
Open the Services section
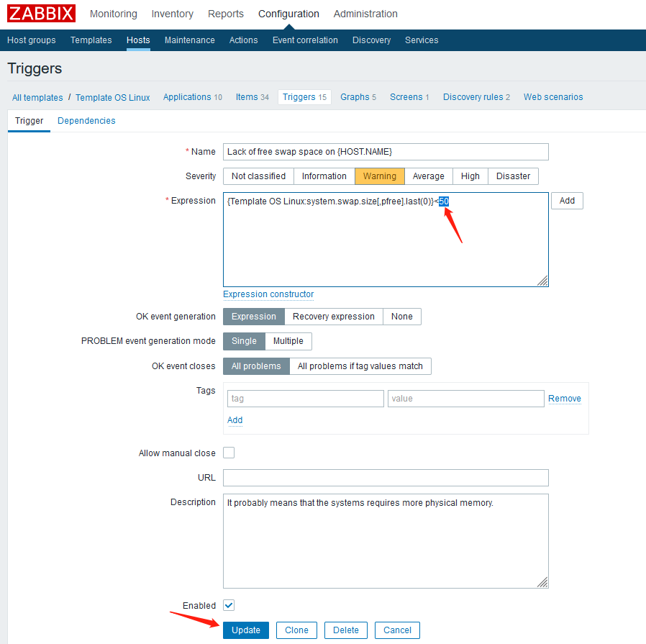point(422,40)
